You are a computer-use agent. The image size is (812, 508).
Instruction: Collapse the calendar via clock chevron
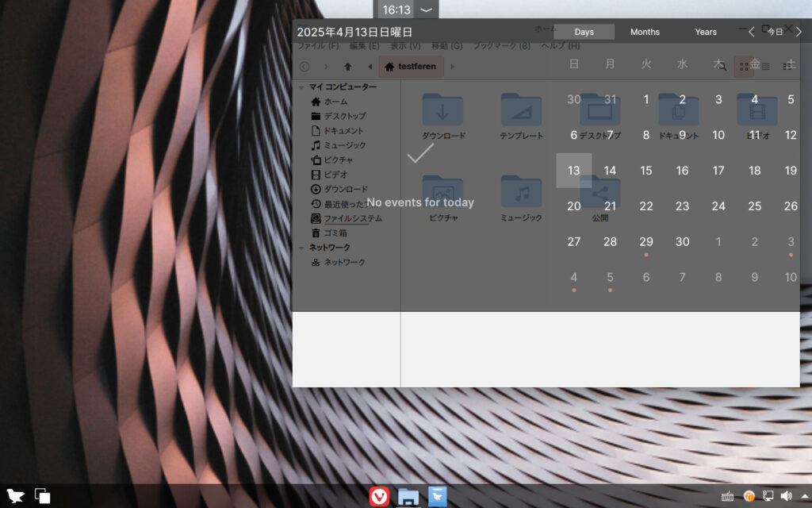(x=426, y=10)
